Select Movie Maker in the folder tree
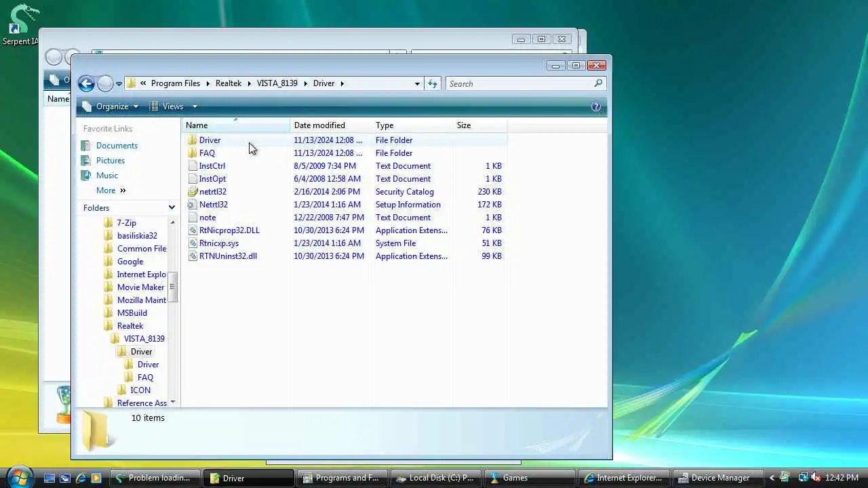 (140, 287)
